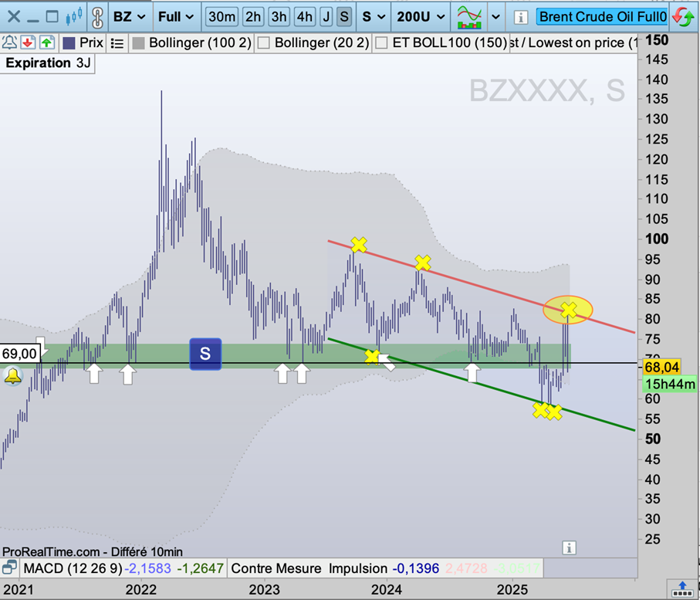
Task: Switch to 3h timeframe
Action: tap(279, 17)
